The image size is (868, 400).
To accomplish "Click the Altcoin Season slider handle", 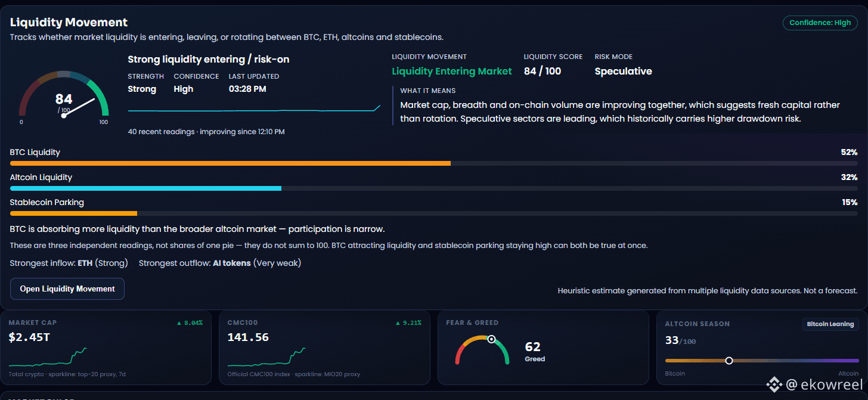I will pos(728,360).
